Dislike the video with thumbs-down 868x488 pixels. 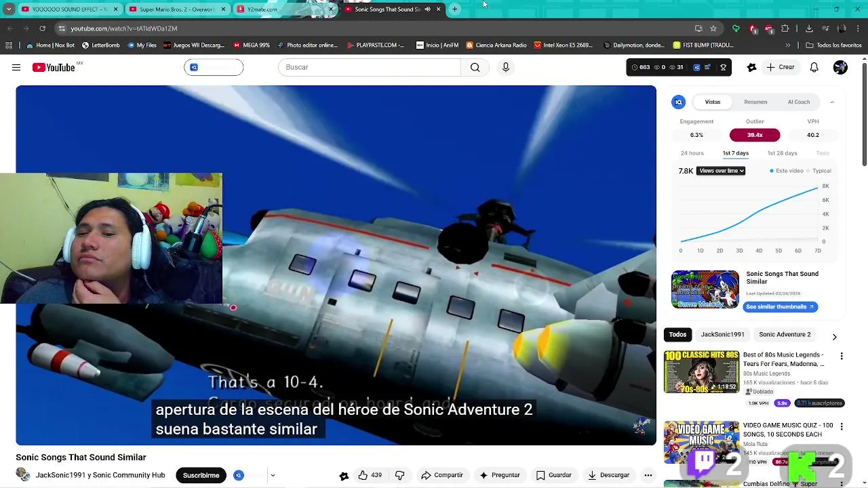click(399, 475)
